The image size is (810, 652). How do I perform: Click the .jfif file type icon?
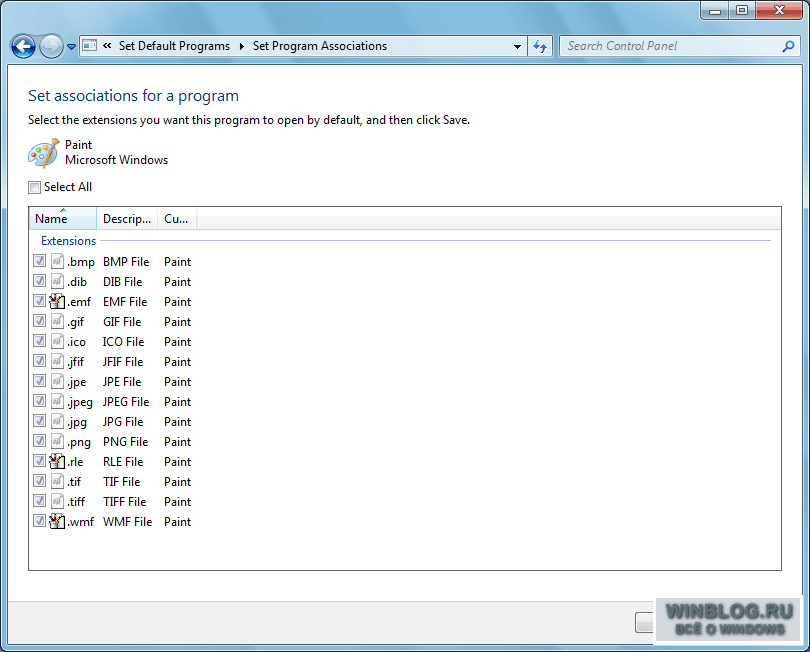[57, 362]
